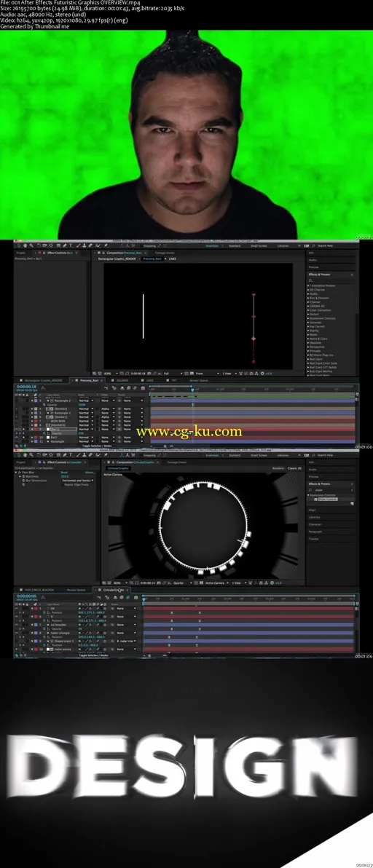Switch to Essentials workspace in lower window

[213, 455]
